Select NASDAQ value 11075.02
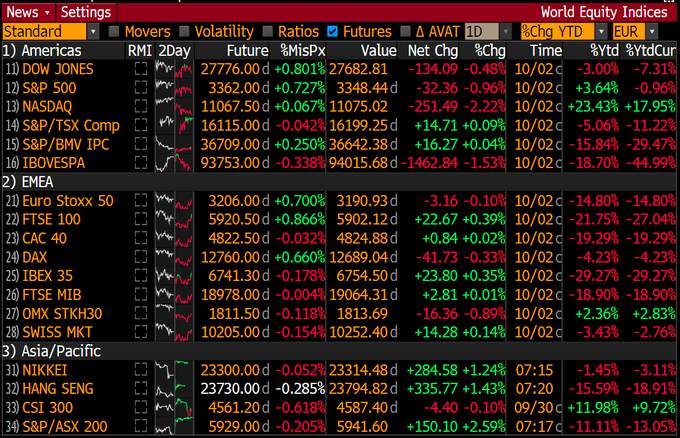 (x=358, y=107)
